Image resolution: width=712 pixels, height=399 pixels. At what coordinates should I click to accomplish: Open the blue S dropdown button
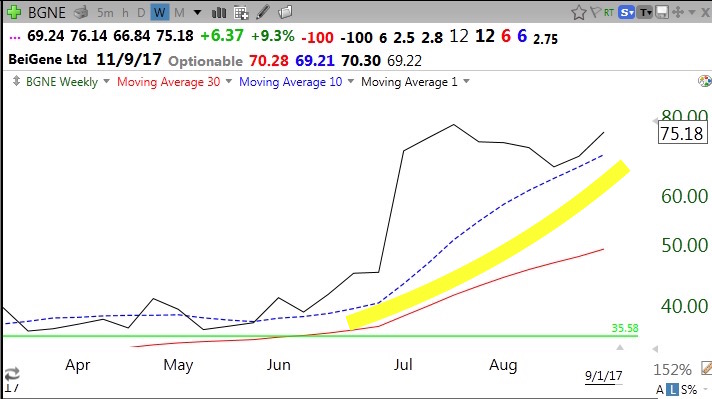626,12
